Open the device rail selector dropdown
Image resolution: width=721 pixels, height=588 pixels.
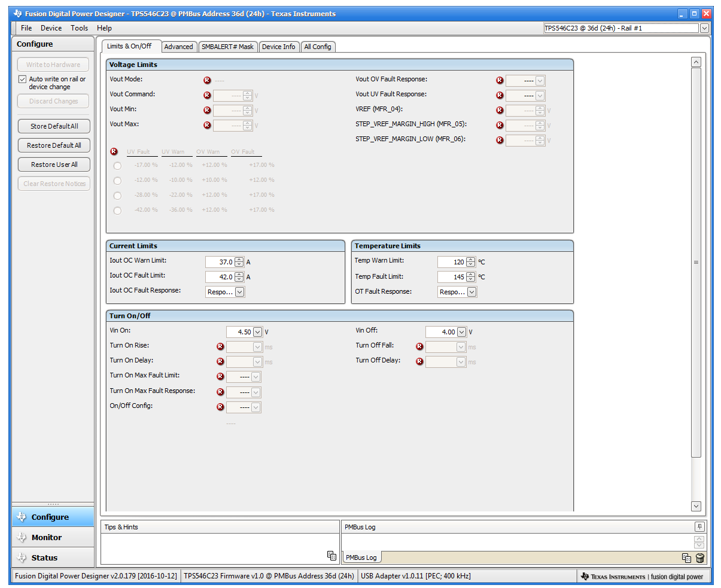(x=704, y=28)
